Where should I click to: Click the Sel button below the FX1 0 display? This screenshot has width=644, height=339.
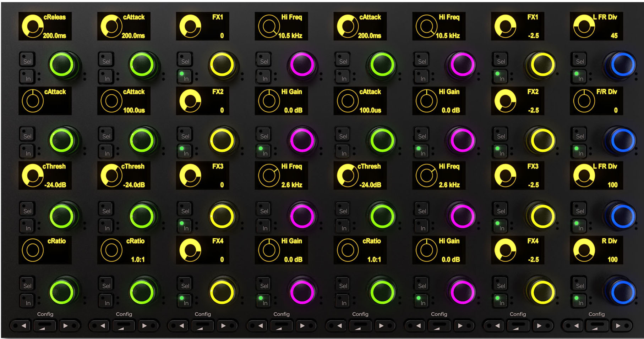185,60
